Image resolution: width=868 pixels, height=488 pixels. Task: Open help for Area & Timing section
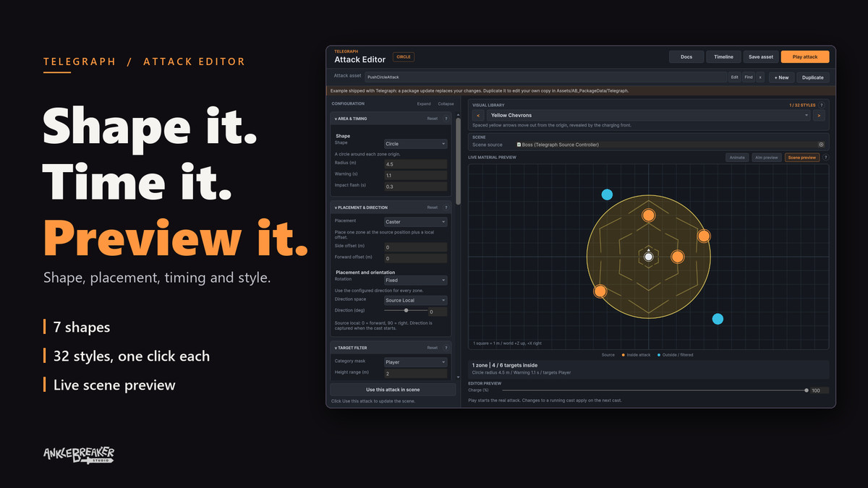pyautogui.click(x=446, y=119)
